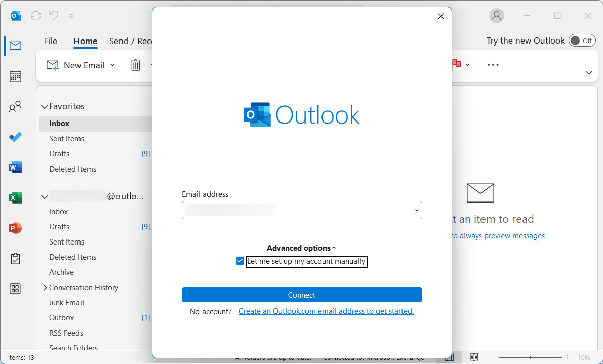Open the Tasks clipboard icon
Screen dimensions: 603x364
[15, 258]
